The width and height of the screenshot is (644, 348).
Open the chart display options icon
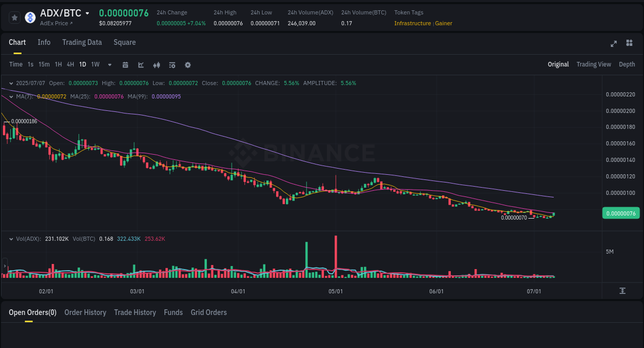172,64
